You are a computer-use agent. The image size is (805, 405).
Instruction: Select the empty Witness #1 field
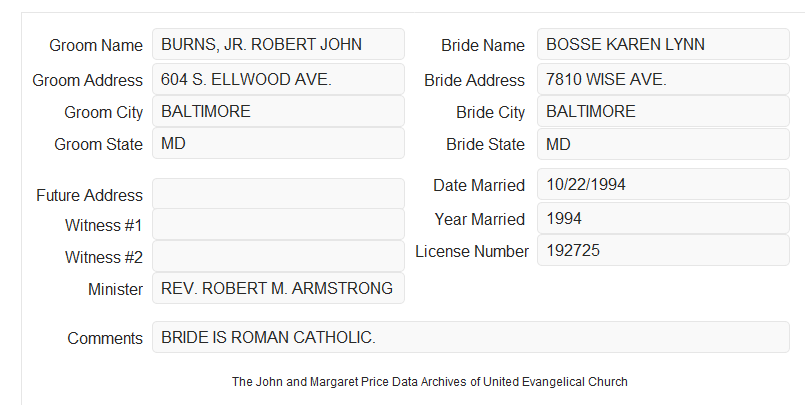pyautogui.click(x=278, y=224)
